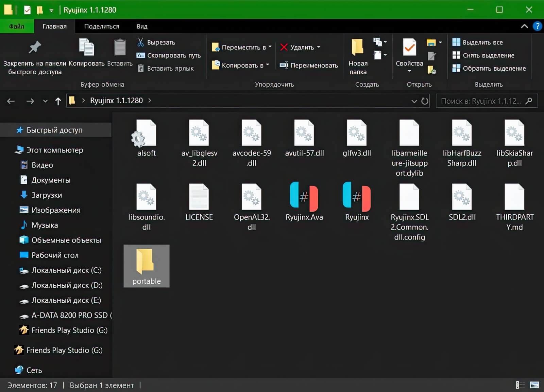
Task: Click Переименовать rename button
Action: [x=309, y=65]
